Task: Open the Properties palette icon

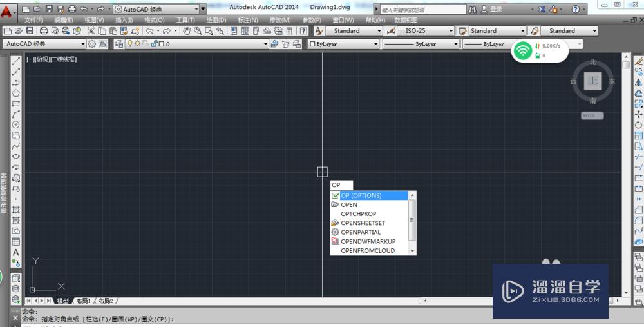Action: 234,31
